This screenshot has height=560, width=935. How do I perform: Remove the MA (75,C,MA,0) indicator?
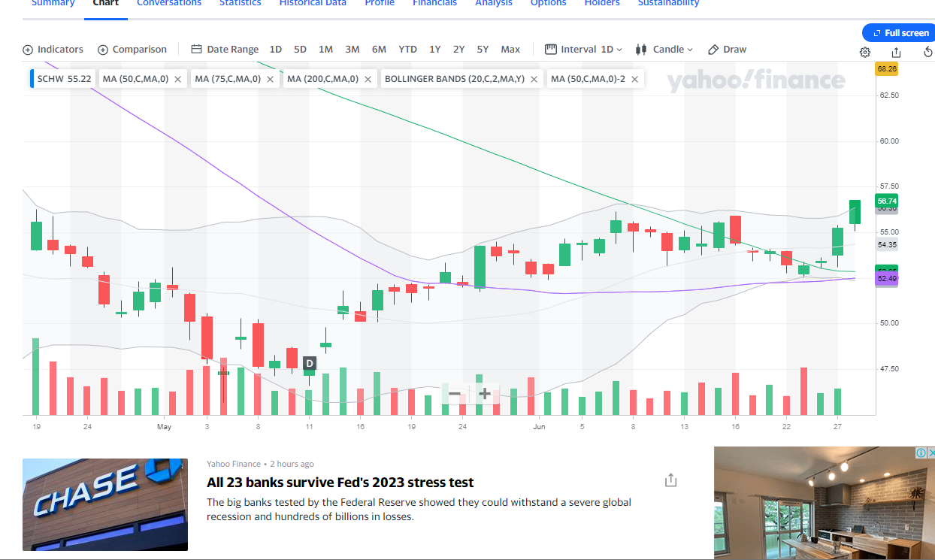tap(270, 79)
